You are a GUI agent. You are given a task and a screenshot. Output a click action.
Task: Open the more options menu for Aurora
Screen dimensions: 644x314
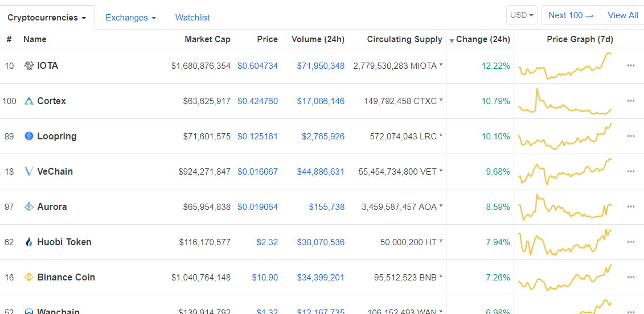point(631,207)
